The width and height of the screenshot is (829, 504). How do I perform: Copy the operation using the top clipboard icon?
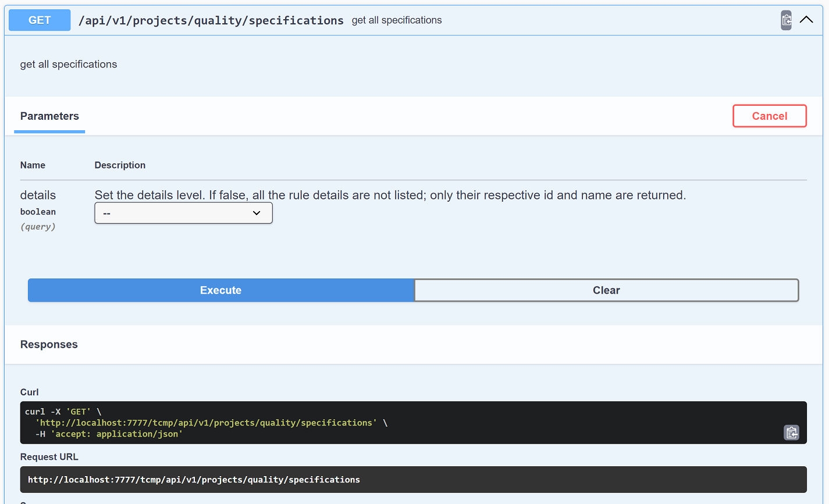[786, 20]
